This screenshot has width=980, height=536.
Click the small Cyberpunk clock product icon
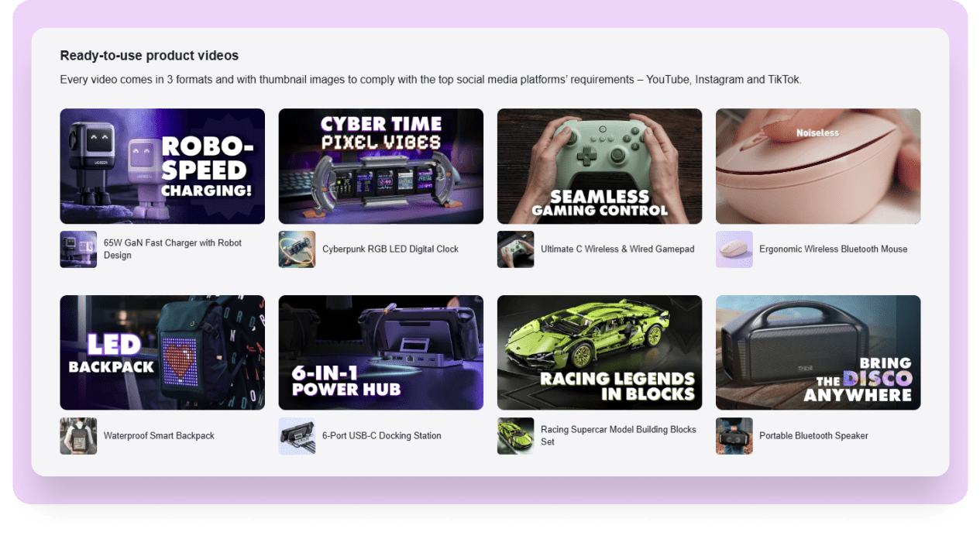[x=297, y=249]
